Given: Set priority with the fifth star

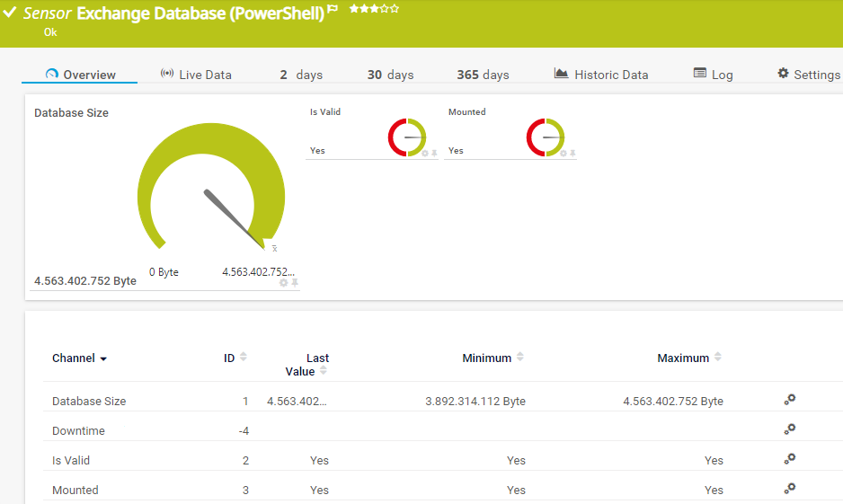Looking at the screenshot, I should [395, 9].
